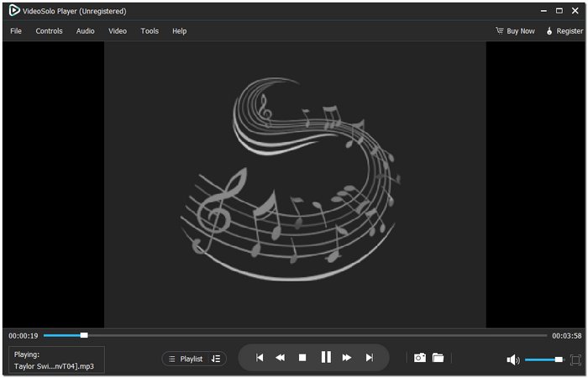
Task: Maximize the VideoSolo Player window
Action: click(559, 11)
